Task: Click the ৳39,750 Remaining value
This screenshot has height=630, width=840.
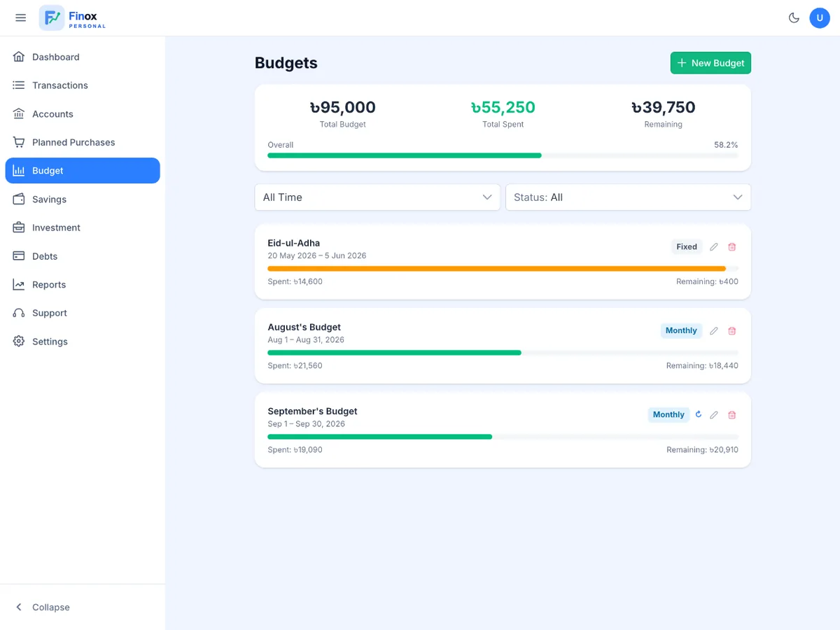Action: (x=663, y=107)
